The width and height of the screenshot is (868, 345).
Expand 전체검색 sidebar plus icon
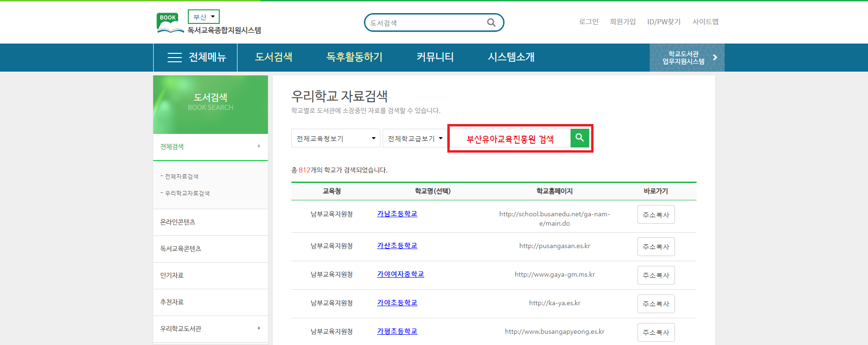(x=259, y=146)
